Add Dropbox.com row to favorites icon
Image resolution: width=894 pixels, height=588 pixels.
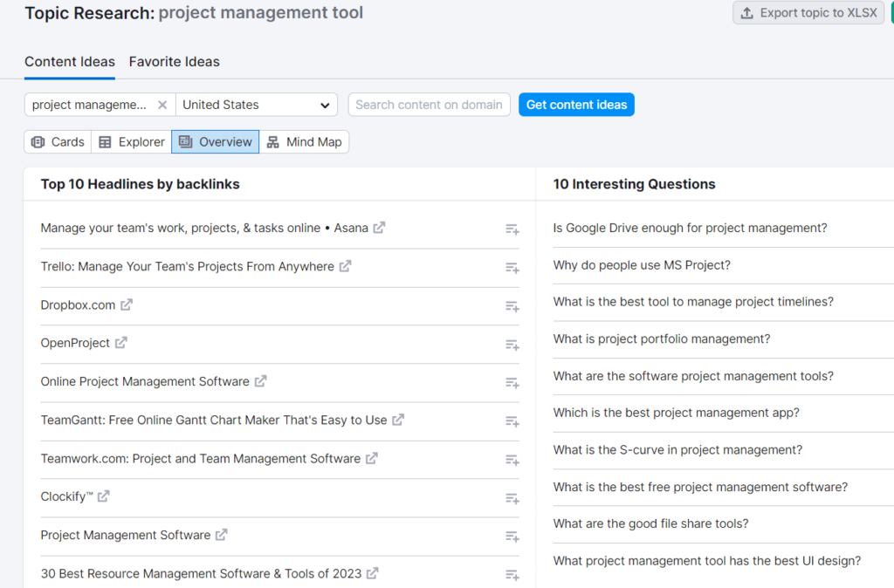[512, 306]
